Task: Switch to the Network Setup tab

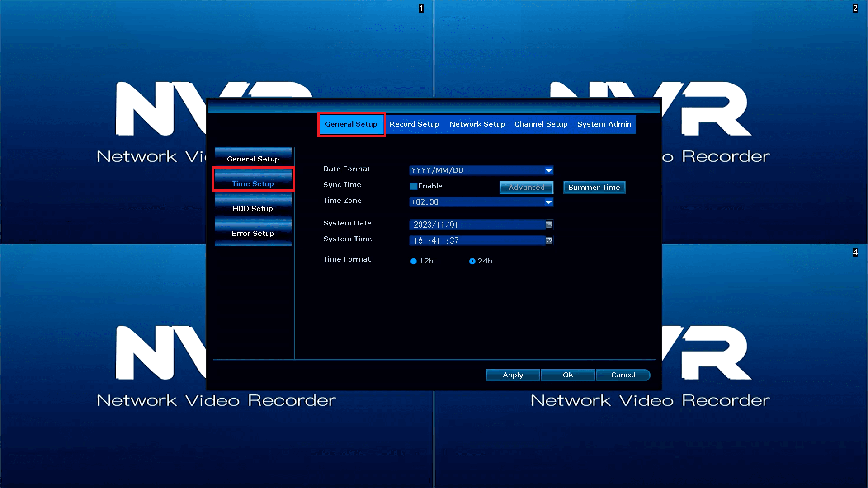Action: [x=477, y=124]
